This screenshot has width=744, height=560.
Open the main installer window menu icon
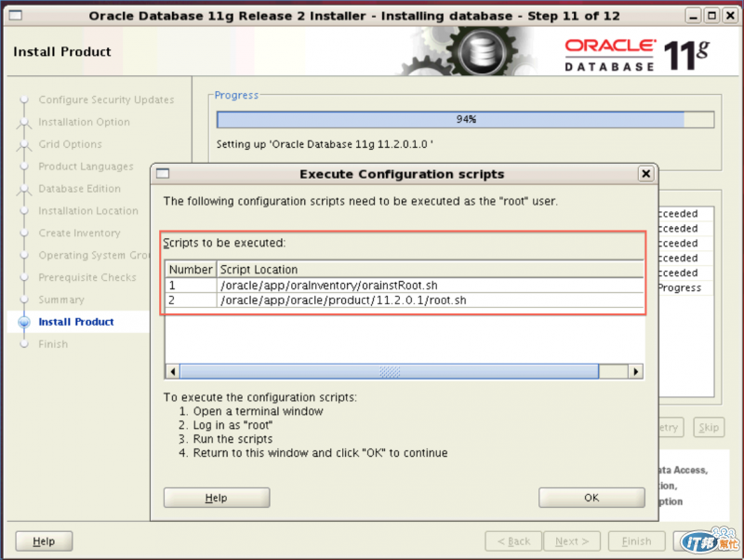click(15, 15)
